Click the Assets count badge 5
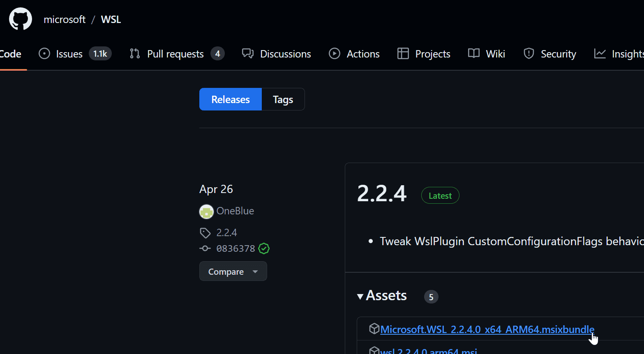This screenshot has width=644, height=354. click(431, 297)
